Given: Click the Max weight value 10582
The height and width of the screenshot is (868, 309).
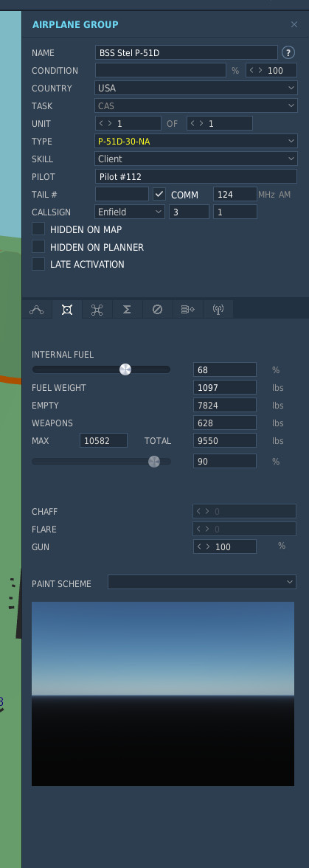Looking at the screenshot, I should pyautogui.click(x=103, y=441).
